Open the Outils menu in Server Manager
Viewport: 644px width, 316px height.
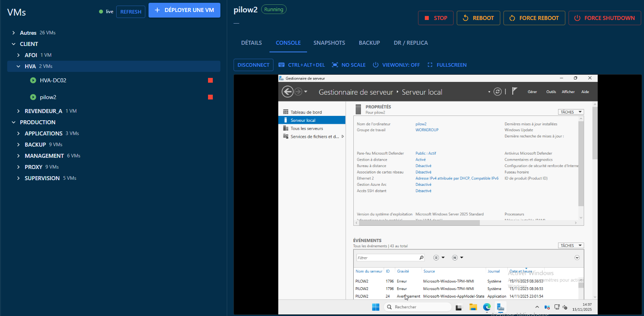click(551, 92)
